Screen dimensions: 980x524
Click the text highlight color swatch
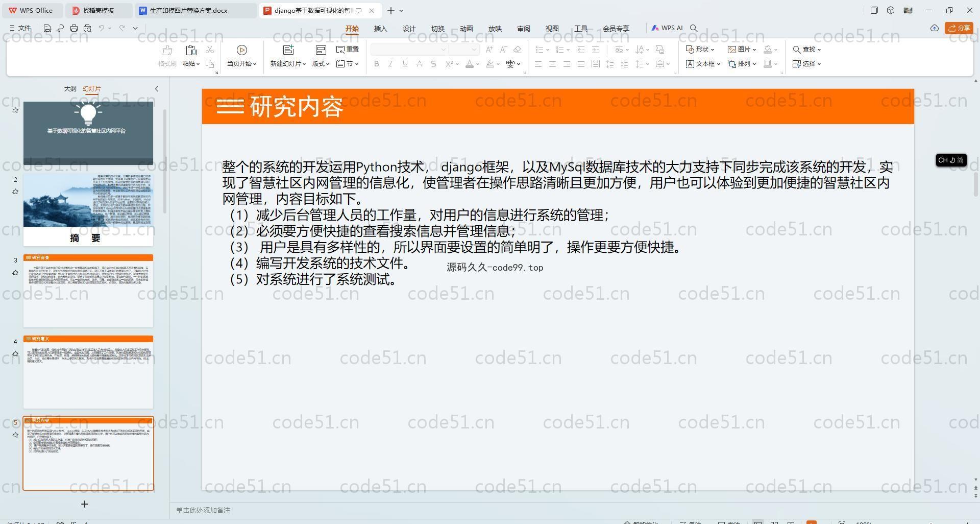tap(490, 64)
